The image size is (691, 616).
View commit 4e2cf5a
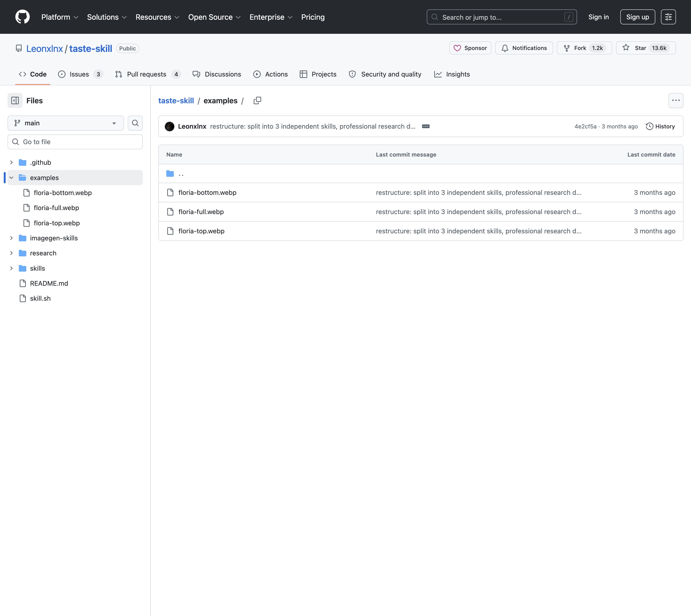(x=585, y=126)
